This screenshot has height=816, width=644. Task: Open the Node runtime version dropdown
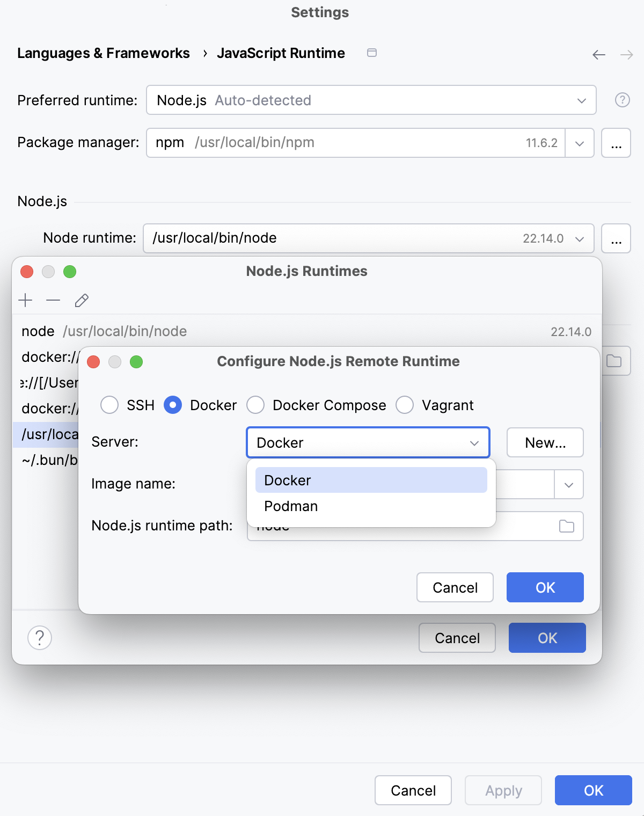[x=580, y=238]
